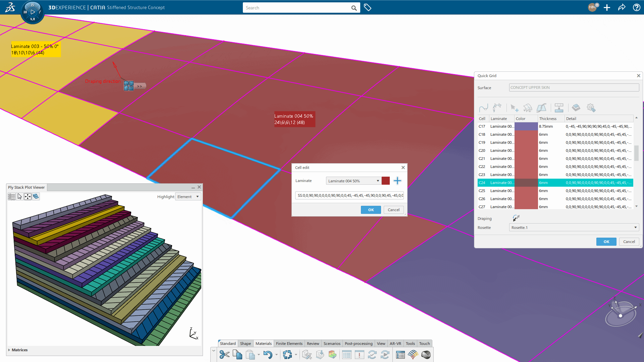Image resolution: width=644 pixels, height=362 pixels.
Task: Switch to the Finite Elements tab
Action: coord(289,343)
